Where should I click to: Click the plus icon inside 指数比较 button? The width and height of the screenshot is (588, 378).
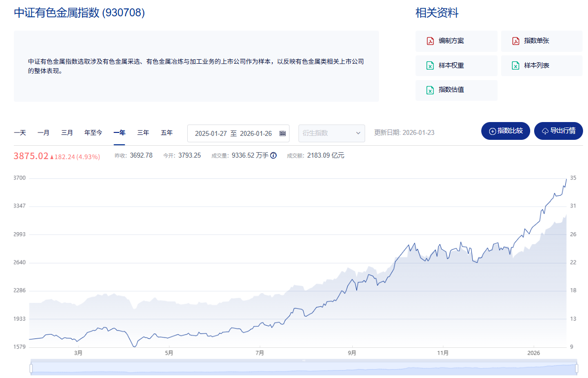pos(492,130)
